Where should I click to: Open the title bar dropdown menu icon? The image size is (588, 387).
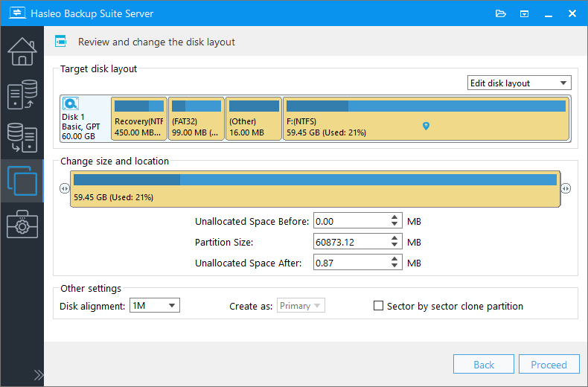[x=524, y=14]
